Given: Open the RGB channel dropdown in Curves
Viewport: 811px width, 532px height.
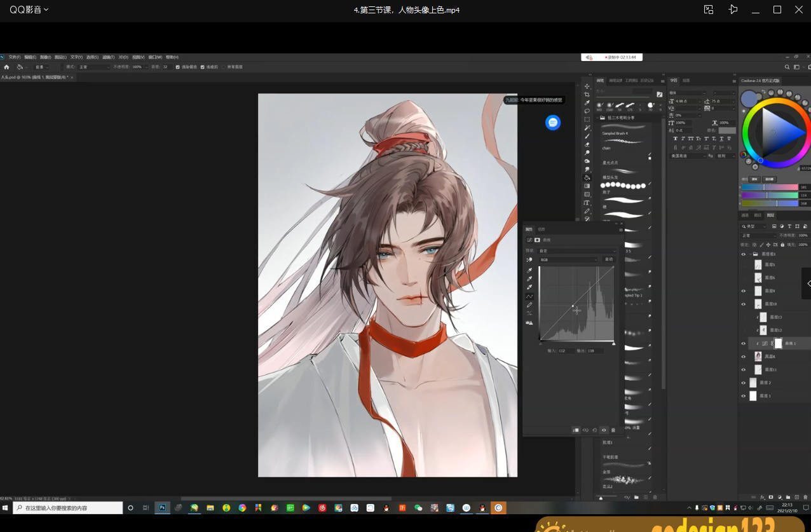Looking at the screenshot, I should (568, 259).
